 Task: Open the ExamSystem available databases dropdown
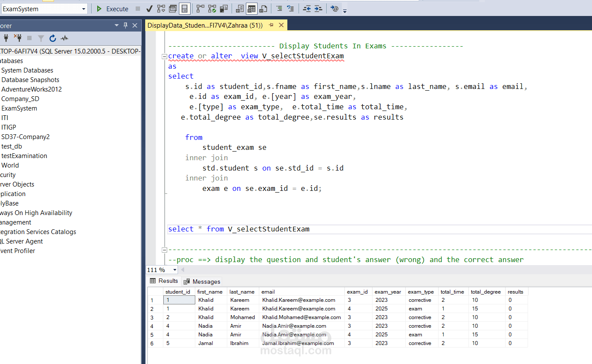pos(83,9)
